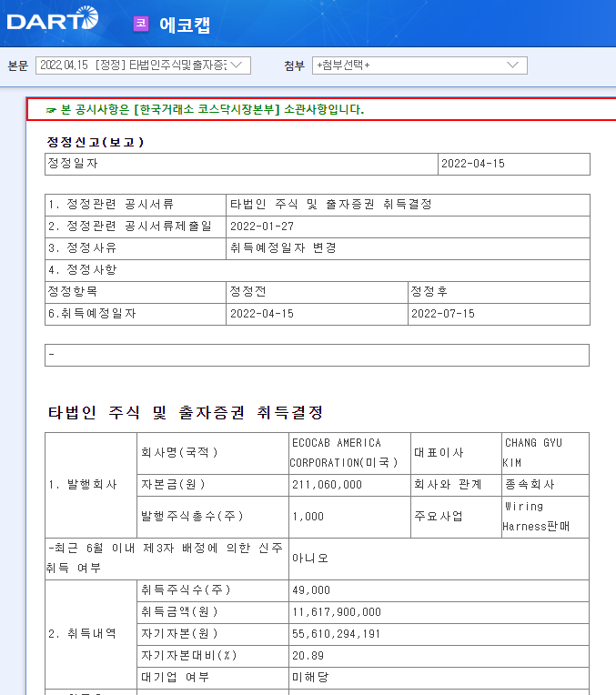Click the label 주요사업
The width and height of the screenshot is (616, 695).
(x=439, y=517)
